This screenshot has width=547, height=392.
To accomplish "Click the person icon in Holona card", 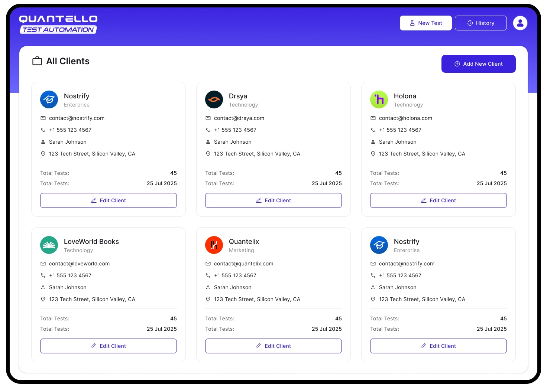I will coord(373,142).
